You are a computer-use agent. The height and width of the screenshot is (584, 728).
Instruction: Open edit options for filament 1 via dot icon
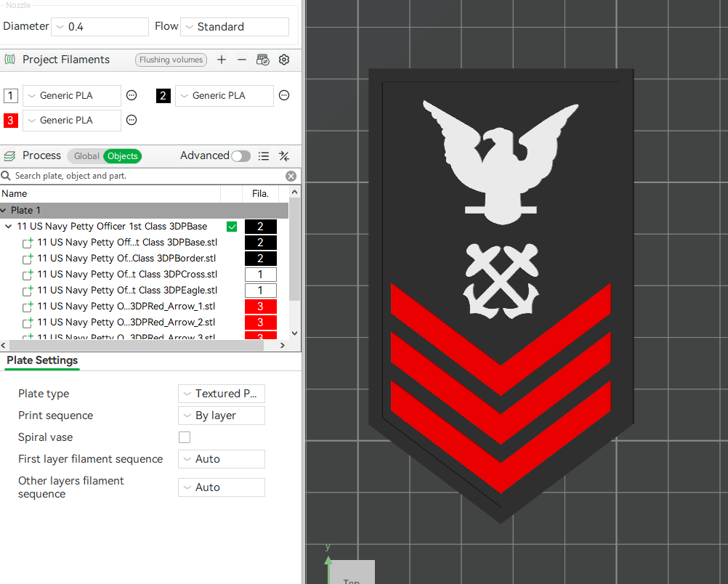coord(132,95)
